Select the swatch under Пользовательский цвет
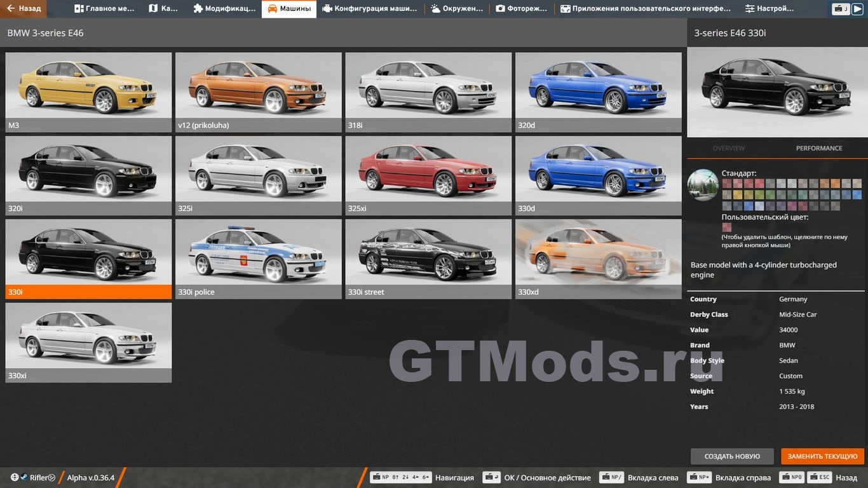 [726, 227]
